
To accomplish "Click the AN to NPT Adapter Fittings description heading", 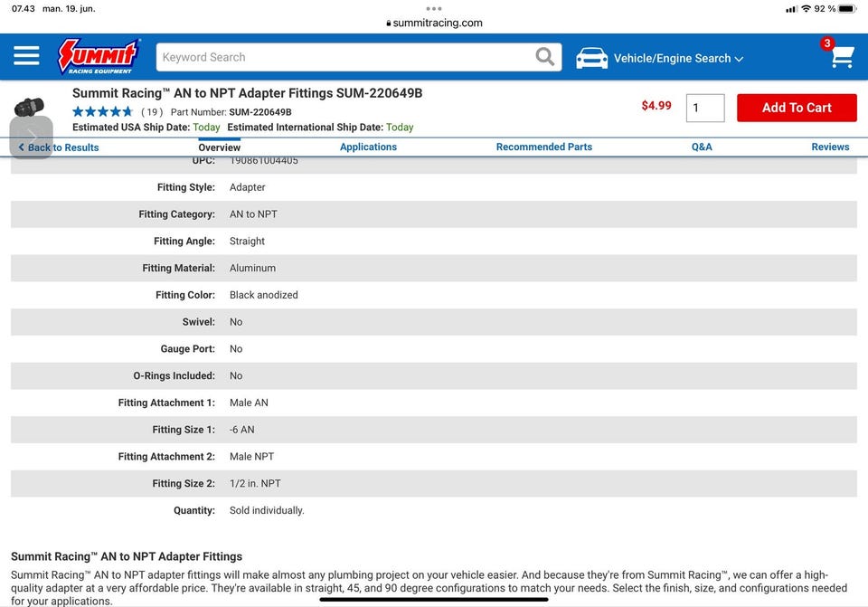I will click(127, 556).
